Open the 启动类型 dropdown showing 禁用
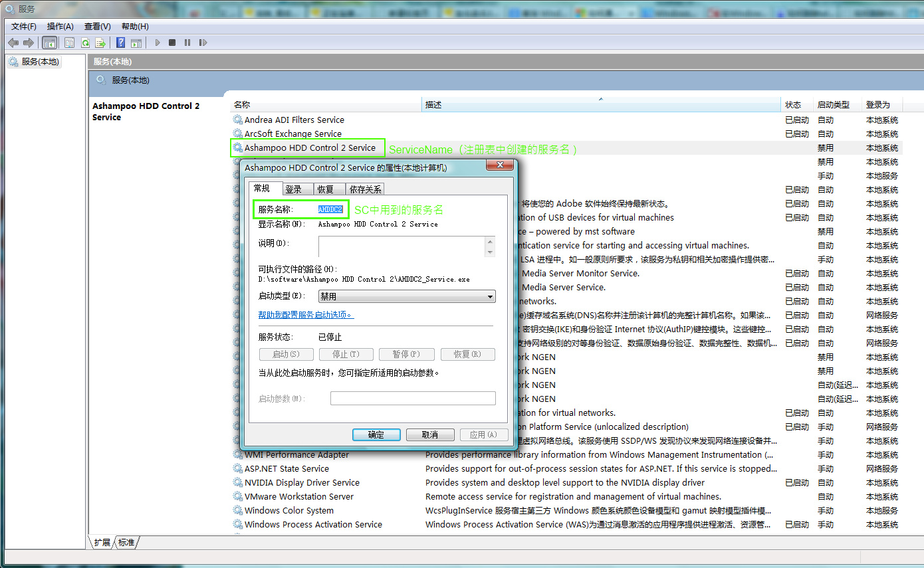 (407, 296)
